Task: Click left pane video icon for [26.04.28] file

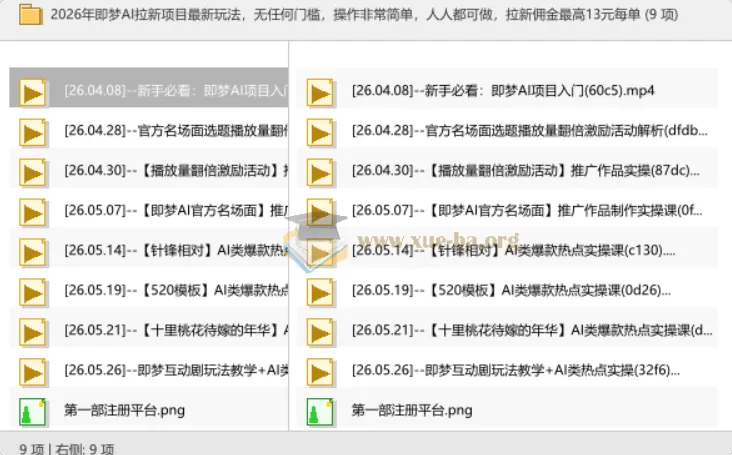Action: click(x=32, y=133)
